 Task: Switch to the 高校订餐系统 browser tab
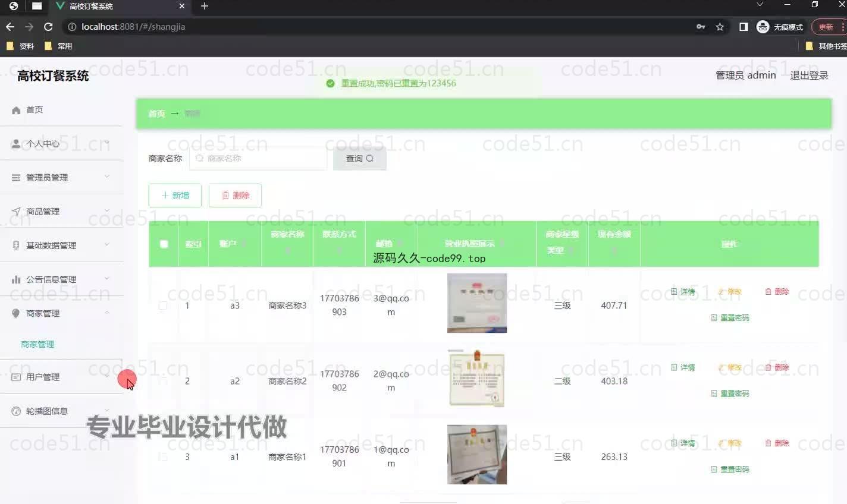[x=119, y=6]
